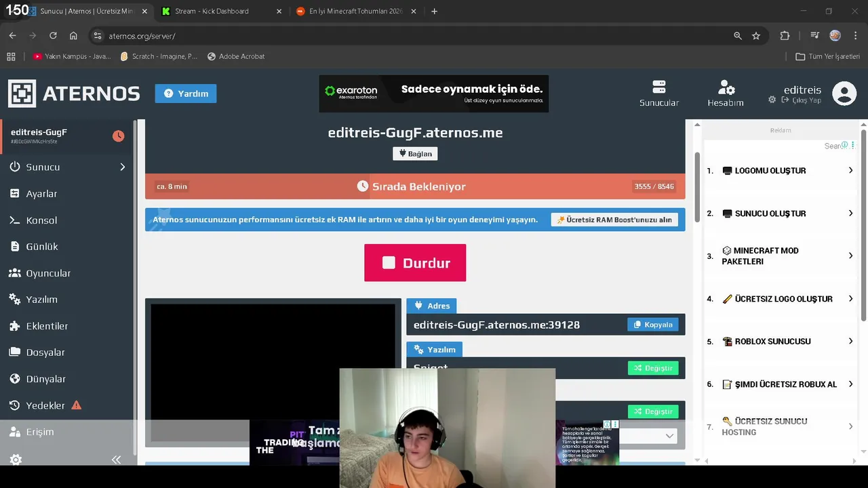Claim the Ücretsiz RAM Boost button
Viewport: 868px width, 488px height.
pos(614,220)
